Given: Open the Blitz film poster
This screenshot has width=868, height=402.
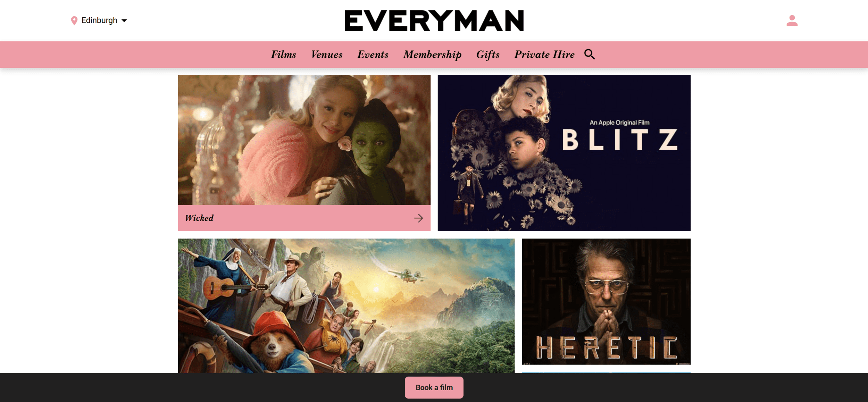Looking at the screenshot, I should point(564,153).
